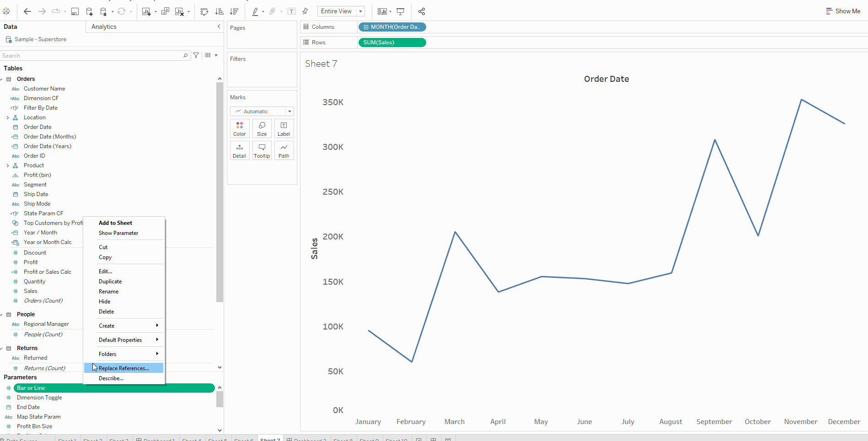The image size is (868, 441).
Task: Click the Sample - Superstore data source
Action: (40, 39)
